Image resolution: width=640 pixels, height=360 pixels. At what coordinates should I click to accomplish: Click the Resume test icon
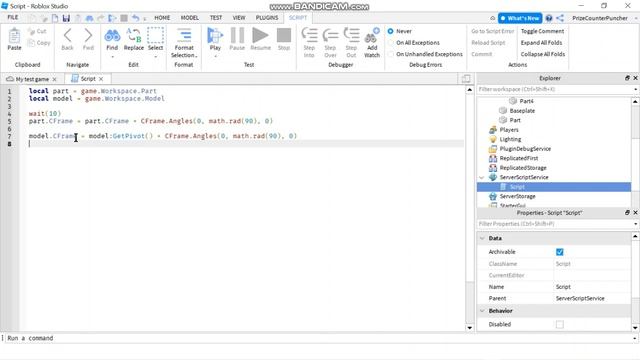tap(260, 36)
